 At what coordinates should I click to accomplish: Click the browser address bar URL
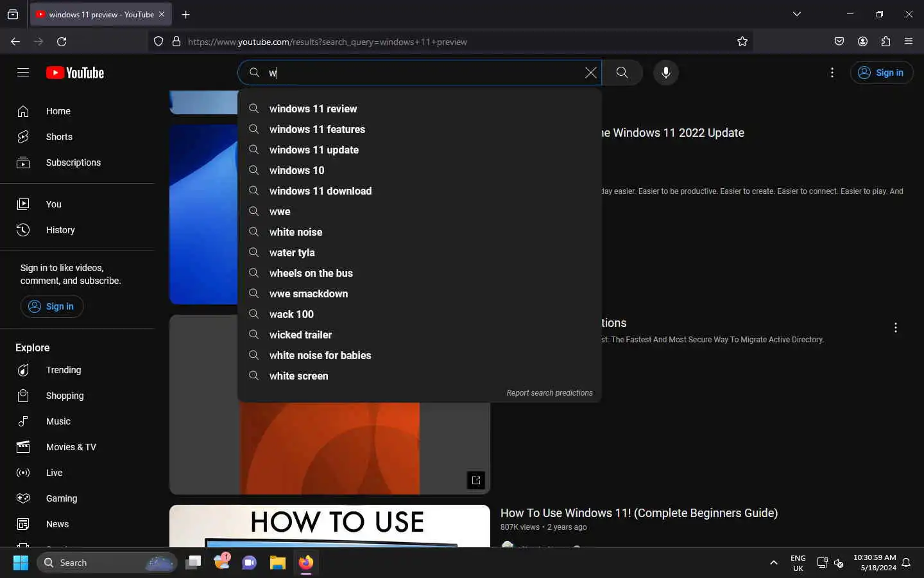(327, 42)
